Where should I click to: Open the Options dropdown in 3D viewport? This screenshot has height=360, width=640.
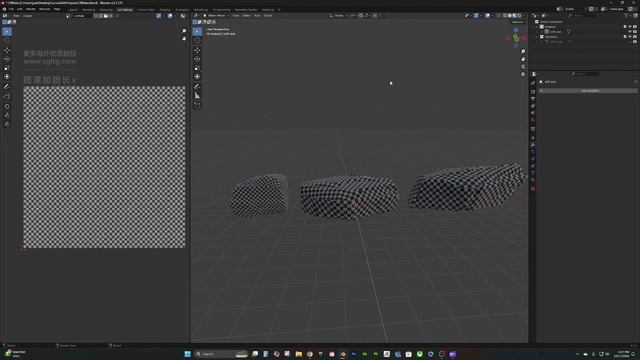[x=518, y=22]
